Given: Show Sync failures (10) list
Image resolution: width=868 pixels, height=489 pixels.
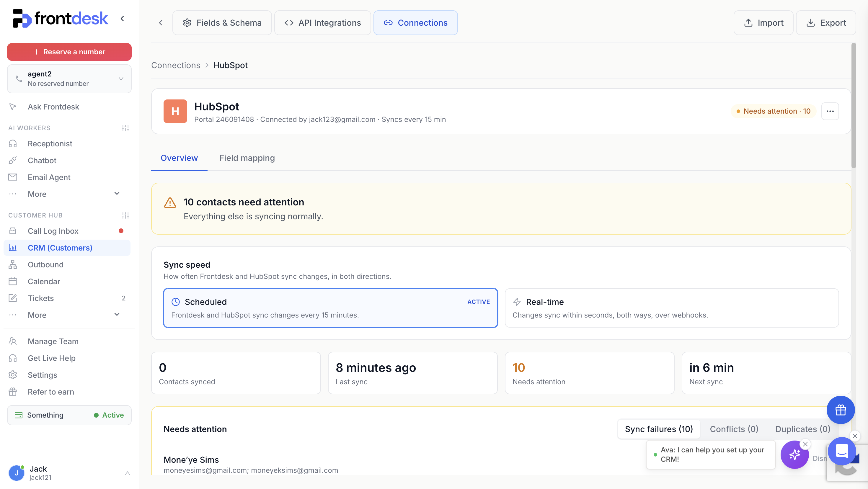Looking at the screenshot, I should click(659, 429).
